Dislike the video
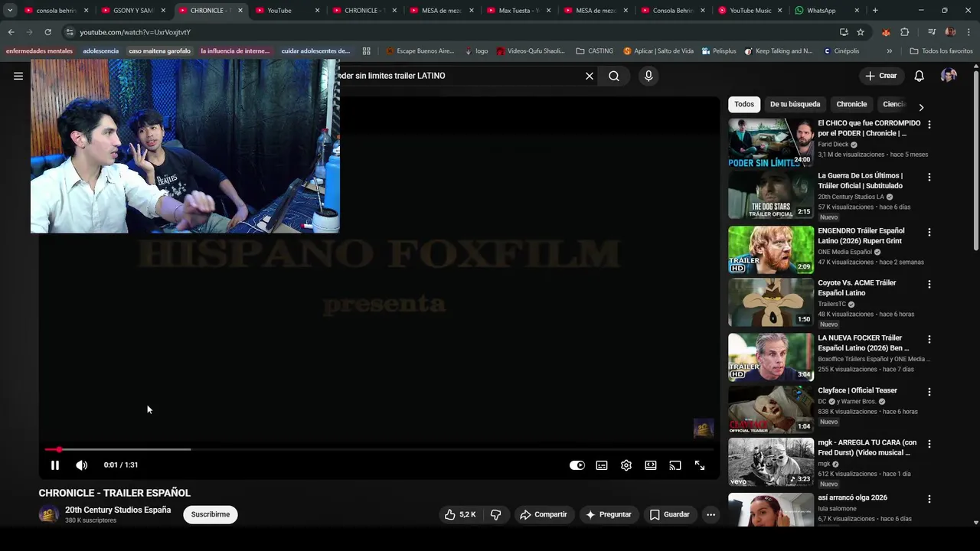 495,514
